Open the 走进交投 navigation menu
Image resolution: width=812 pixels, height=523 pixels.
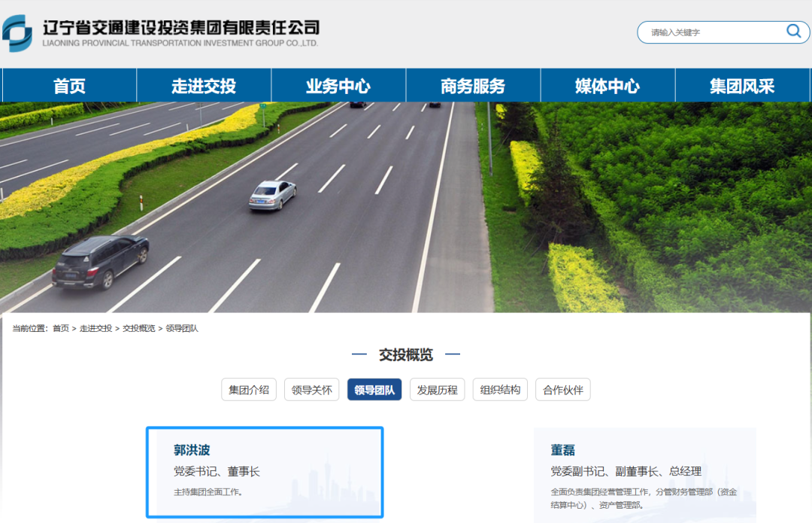pos(204,86)
